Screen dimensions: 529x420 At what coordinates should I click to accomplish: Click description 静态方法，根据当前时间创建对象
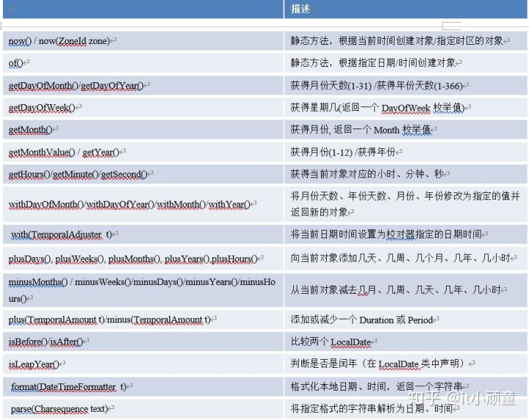coord(406,41)
